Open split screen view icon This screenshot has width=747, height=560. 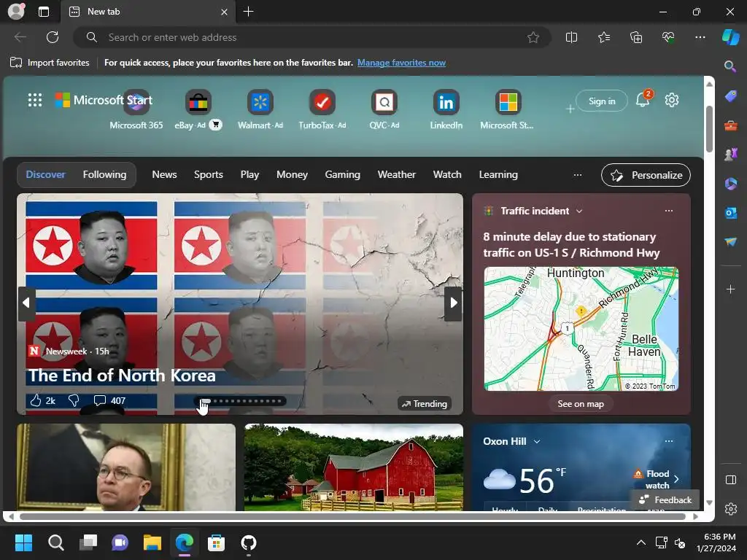571,37
